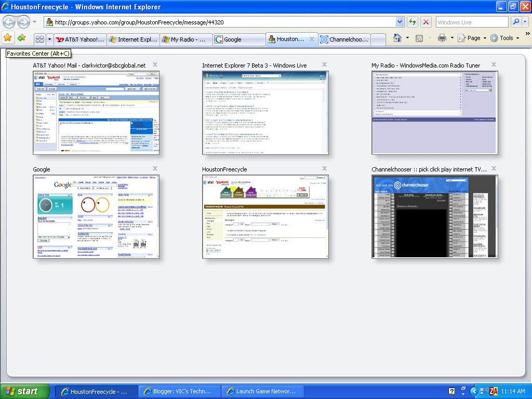Click the Channelchooser thumbnail title text
The image size is (532, 399).
point(429,169)
